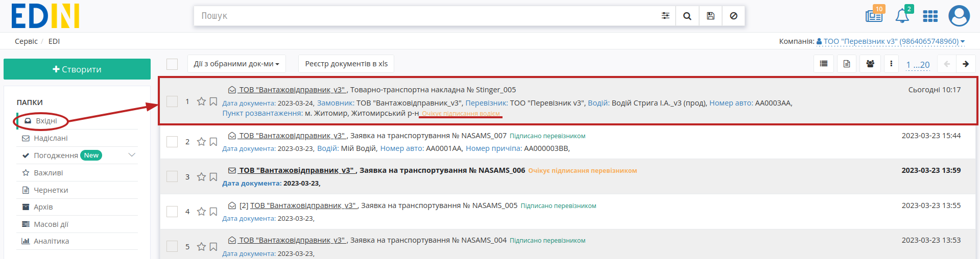Star document Stinger_005 as important

pos(201,101)
